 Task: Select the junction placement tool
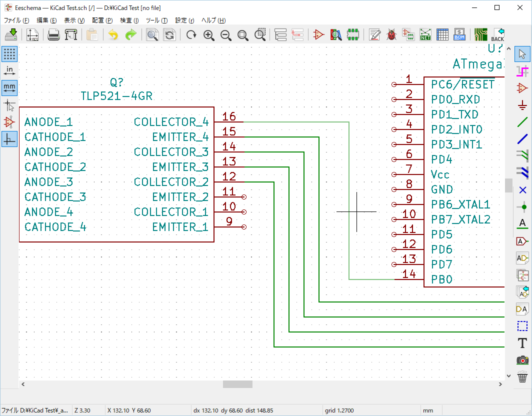[x=522, y=207]
